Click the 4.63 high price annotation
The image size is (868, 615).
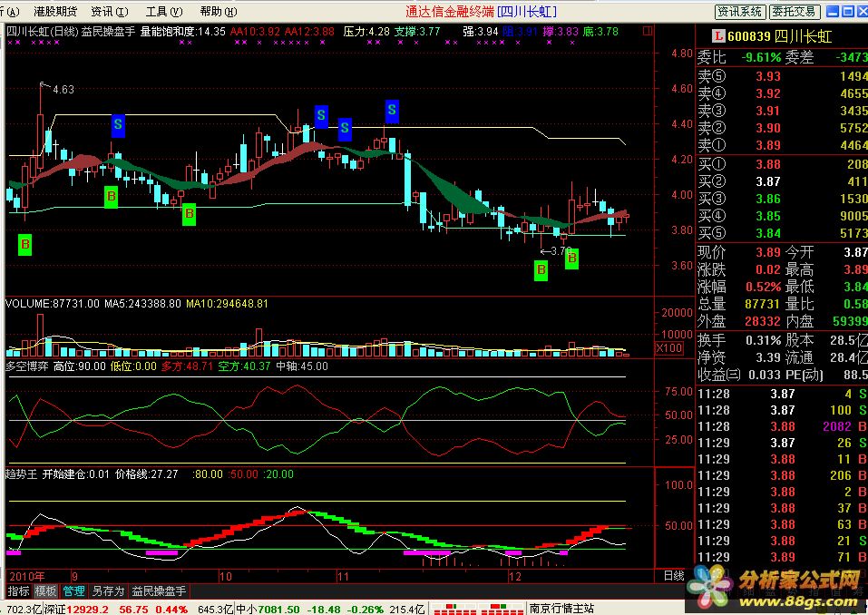pyautogui.click(x=63, y=89)
